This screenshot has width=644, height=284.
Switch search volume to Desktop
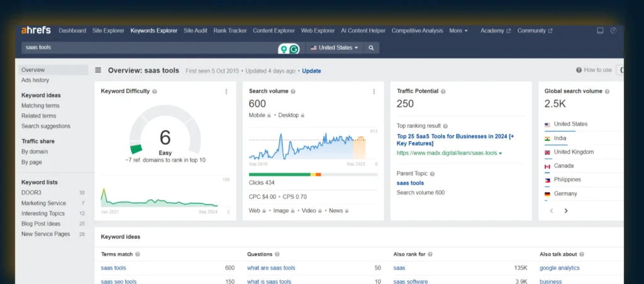click(289, 115)
